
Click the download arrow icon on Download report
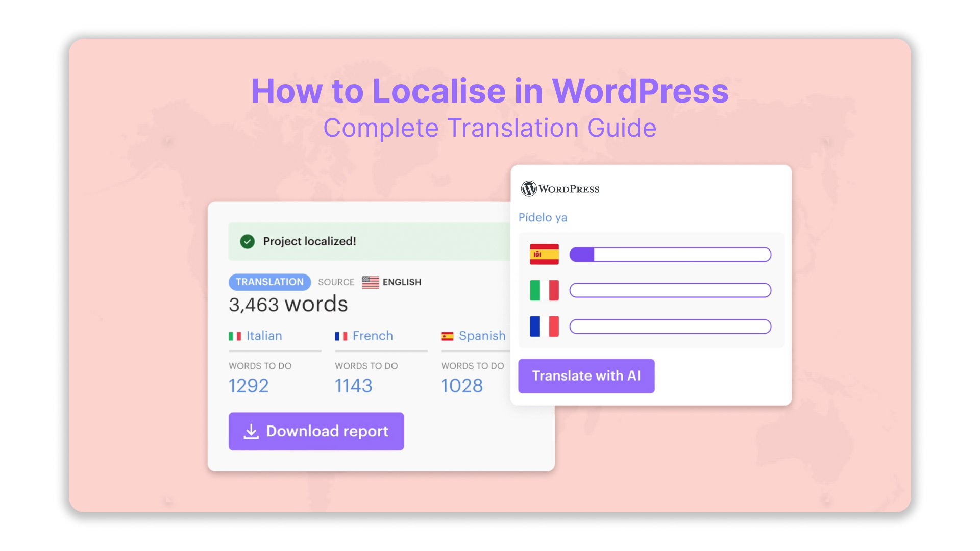coord(251,431)
